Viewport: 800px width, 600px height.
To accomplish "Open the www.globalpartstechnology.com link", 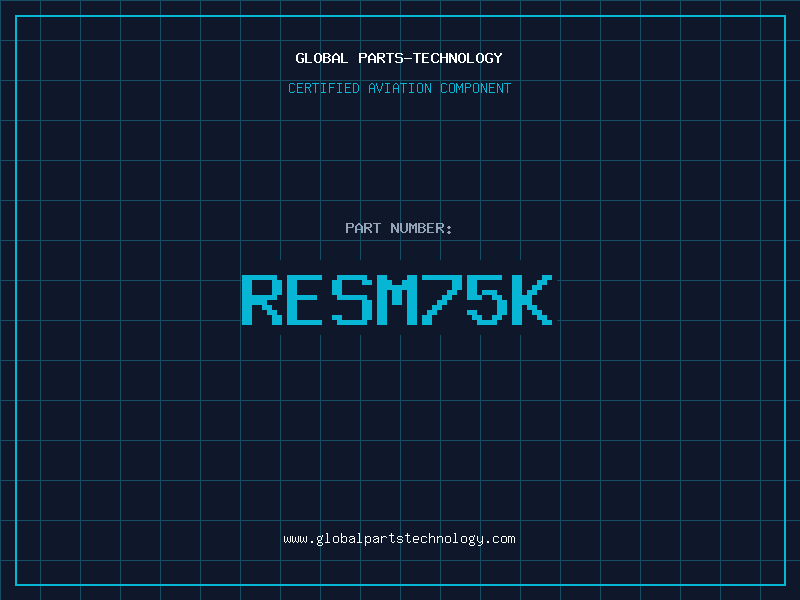I will click(x=399, y=539).
